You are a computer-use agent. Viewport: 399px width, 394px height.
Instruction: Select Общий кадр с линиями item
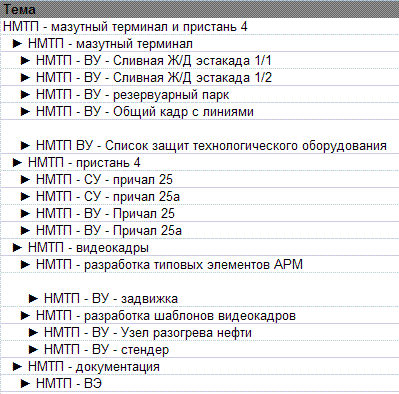pyautogui.click(x=145, y=112)
